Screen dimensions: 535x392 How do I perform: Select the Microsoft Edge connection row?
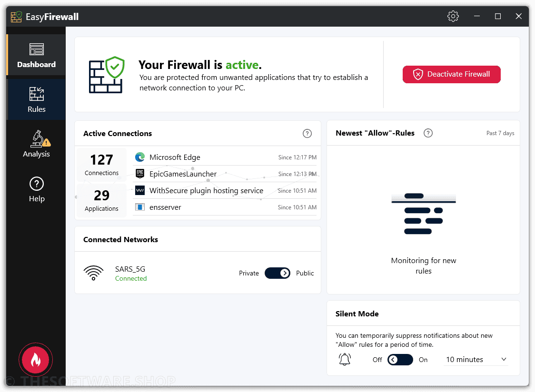click(x=225, y=157)
